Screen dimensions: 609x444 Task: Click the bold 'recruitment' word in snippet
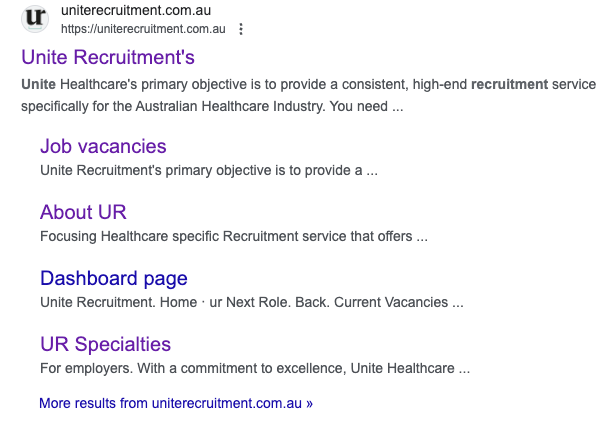pos(510,84)
